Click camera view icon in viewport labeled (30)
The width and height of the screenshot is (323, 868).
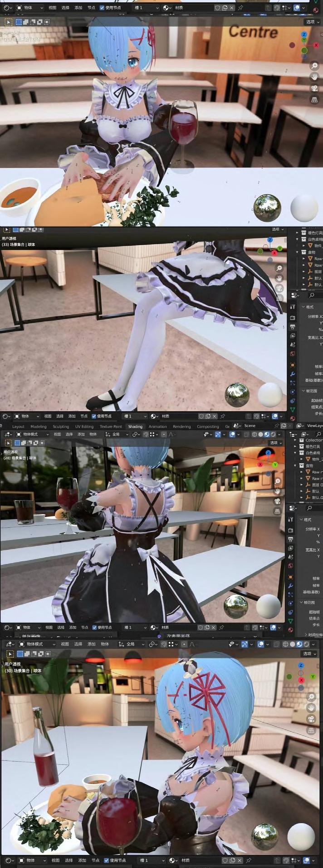tap(311, 719)
